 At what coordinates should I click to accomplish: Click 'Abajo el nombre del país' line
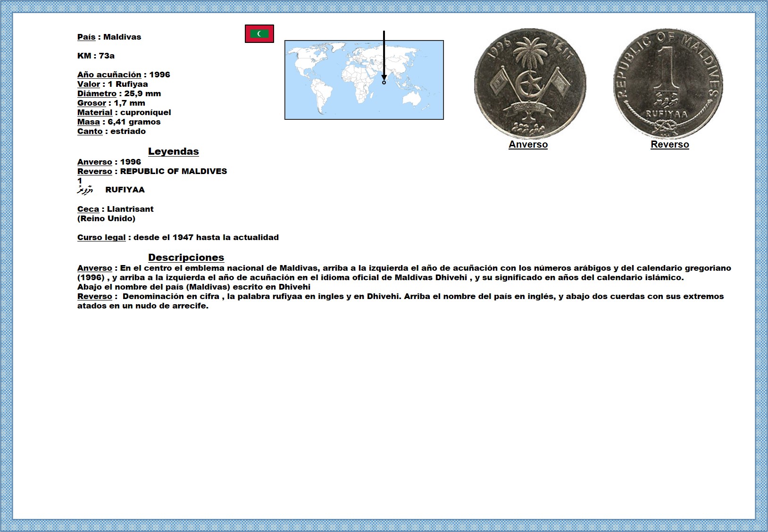coord(194,287)
